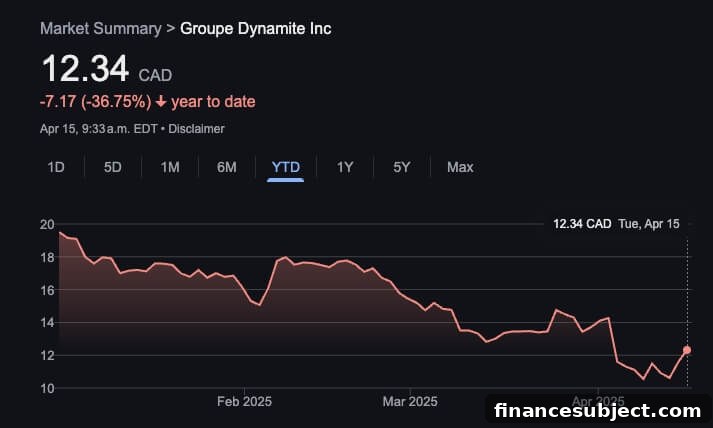Click the 'year to date' label
The height and width of the screenshot is (428, 713).
(213, 101)
